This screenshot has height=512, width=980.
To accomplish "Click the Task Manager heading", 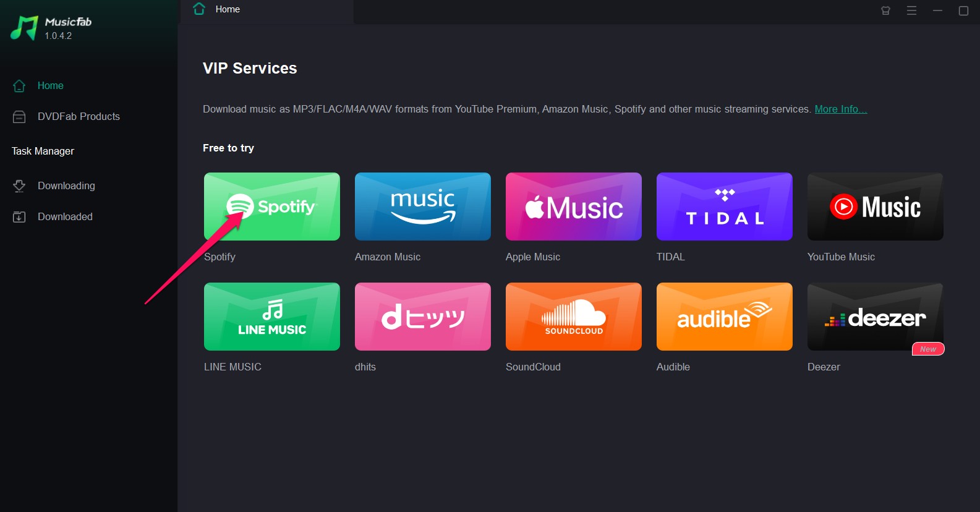I will 43,151.
